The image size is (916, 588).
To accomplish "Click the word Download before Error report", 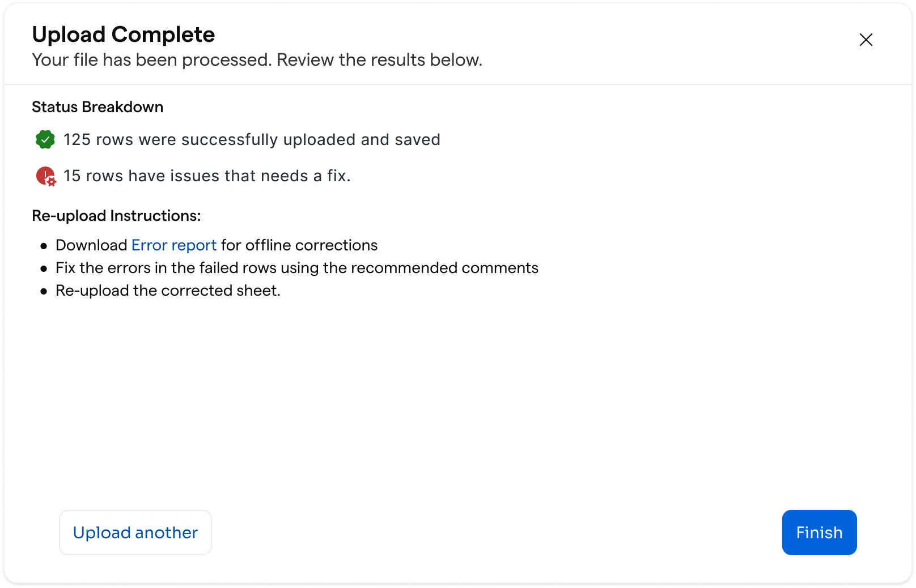I will coord(91,245).
